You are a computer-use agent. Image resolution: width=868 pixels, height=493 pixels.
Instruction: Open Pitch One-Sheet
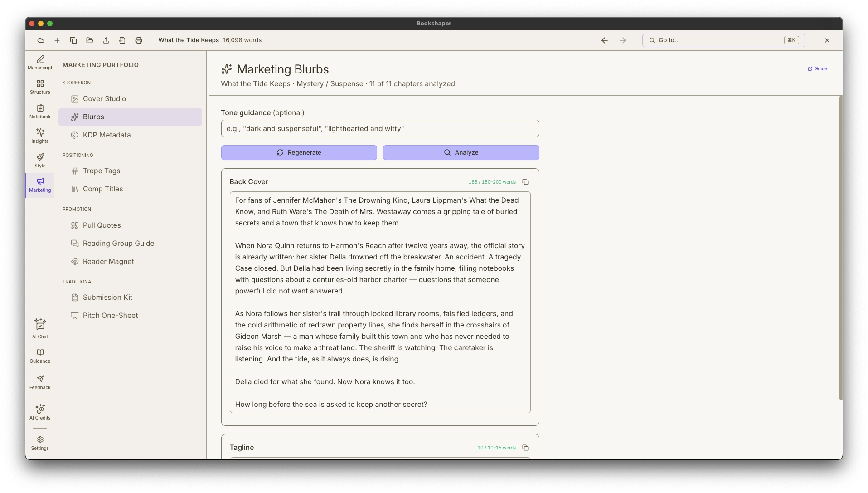tap(130, 316)
